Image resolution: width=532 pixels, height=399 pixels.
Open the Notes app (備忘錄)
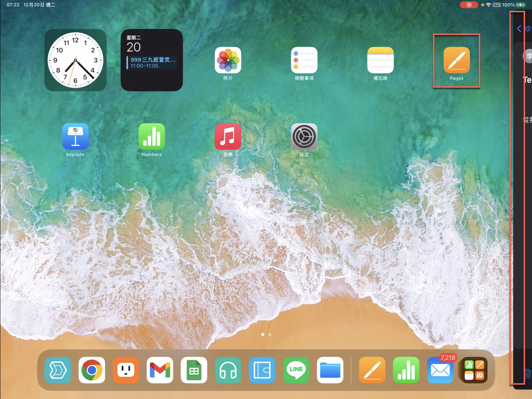coord(380,60)
